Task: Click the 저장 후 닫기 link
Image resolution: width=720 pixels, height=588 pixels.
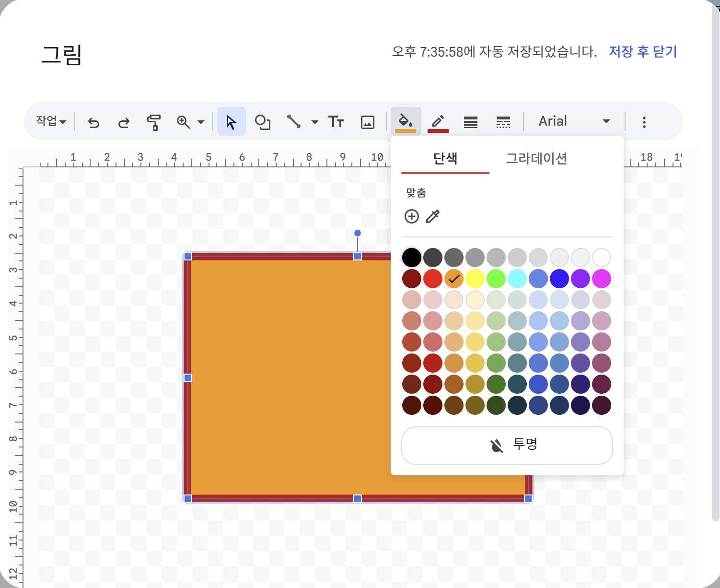Action: coord(643,52)
